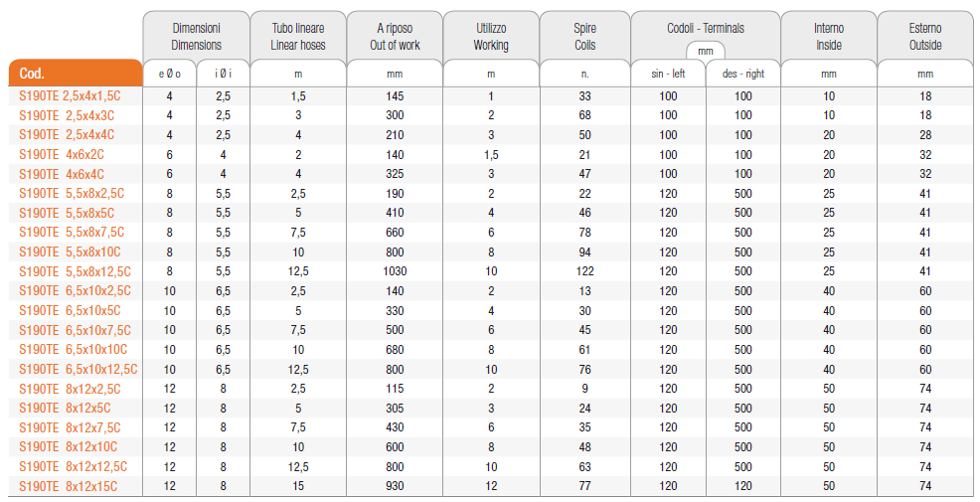
Task: Select the Interno Inside column header
Action: pyautogui.click(x=828, y=37)
